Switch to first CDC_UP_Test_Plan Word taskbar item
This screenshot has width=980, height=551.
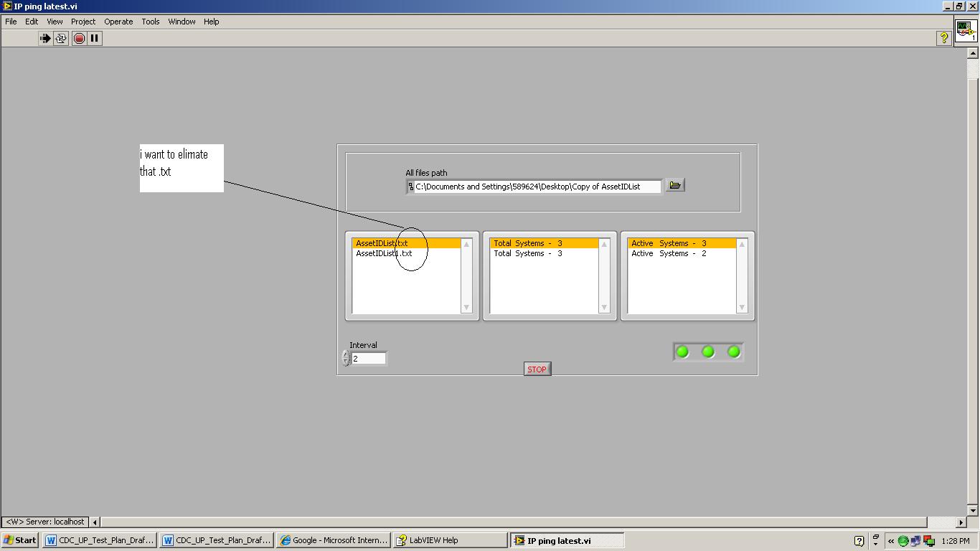click(x=100, y=540)
